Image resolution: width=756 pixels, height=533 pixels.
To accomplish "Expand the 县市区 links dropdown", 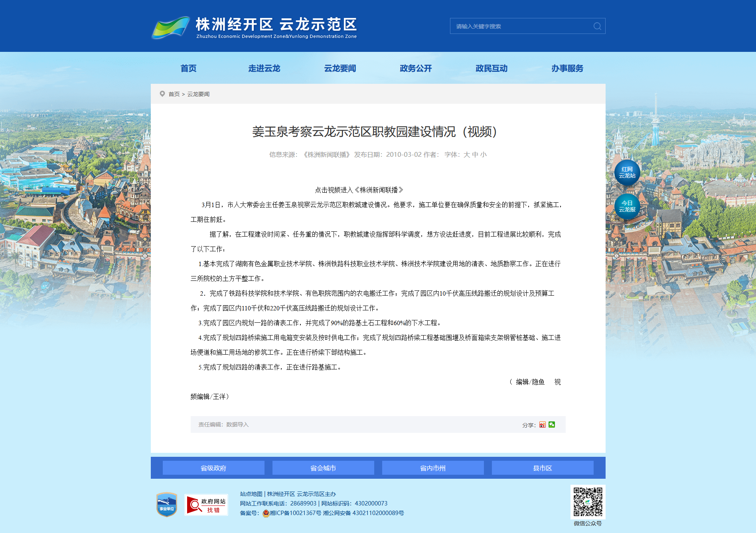I will [x=543, y=468].
